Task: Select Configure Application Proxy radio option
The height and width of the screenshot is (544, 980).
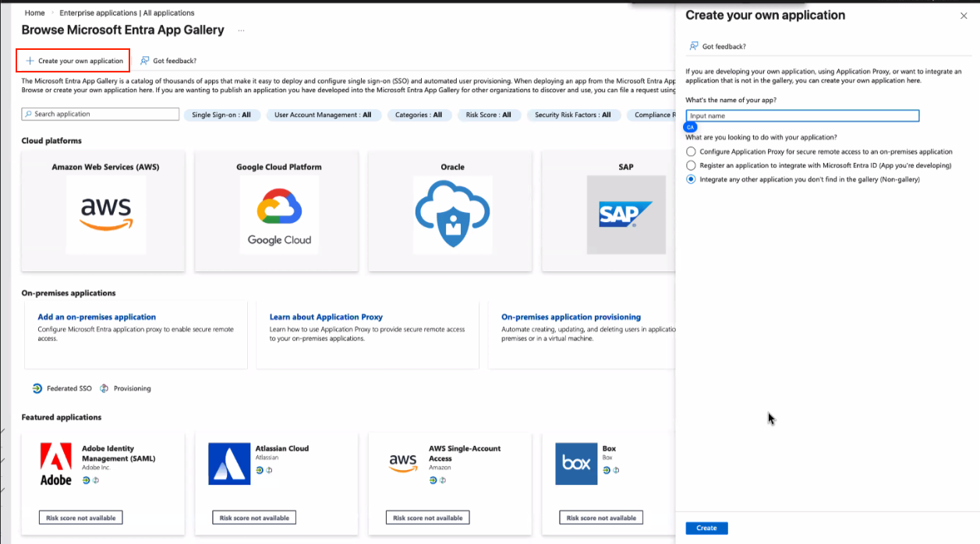Action: click(x=691, y=152)
